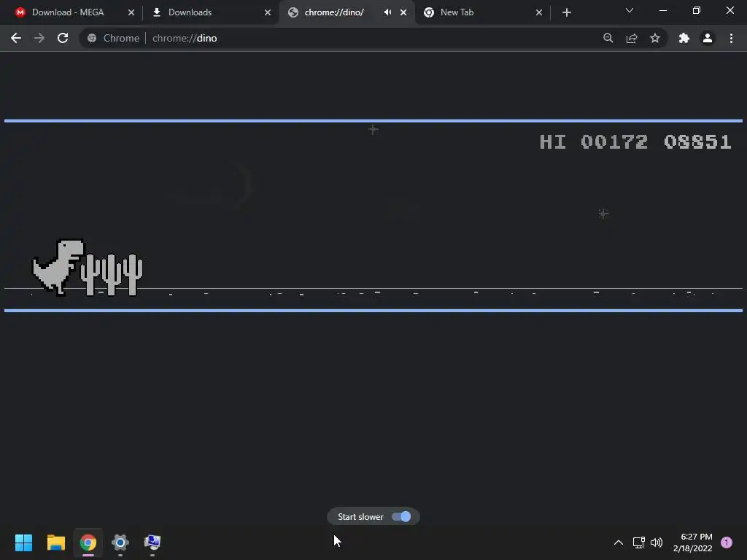Open network status icon in system tray
Screen dimensions: 747x560
tap(639, 542)
